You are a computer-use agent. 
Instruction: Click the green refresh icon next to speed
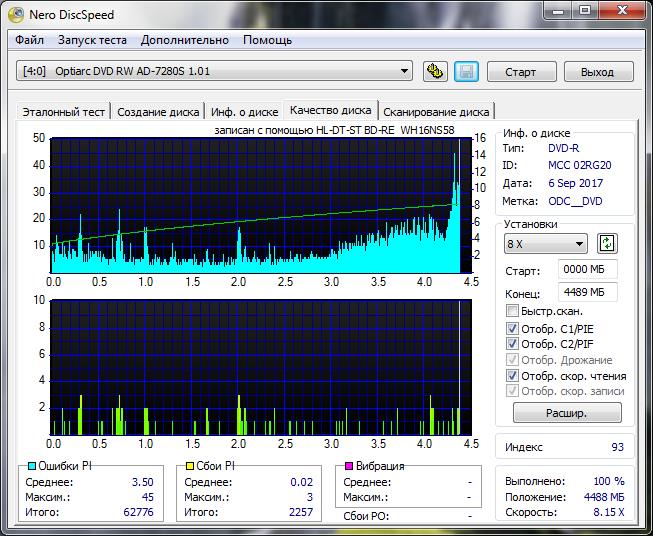(x=607, y=243)
